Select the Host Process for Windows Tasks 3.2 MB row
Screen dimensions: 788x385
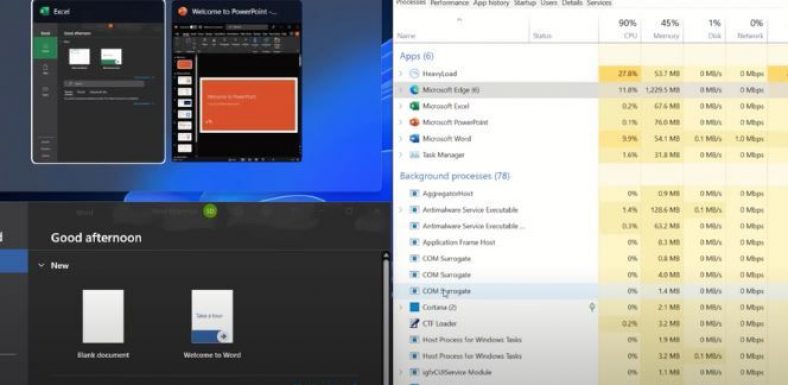(591, 356)
